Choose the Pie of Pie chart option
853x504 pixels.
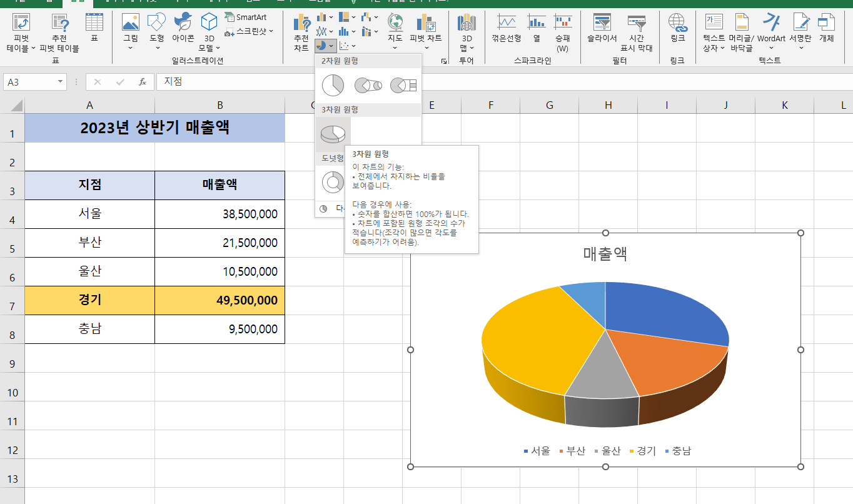[x=368, y=85]
